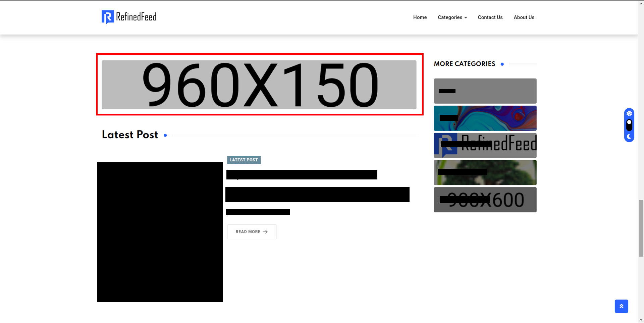Open the About Us page
644x323 pixels.
coord(524,17)
